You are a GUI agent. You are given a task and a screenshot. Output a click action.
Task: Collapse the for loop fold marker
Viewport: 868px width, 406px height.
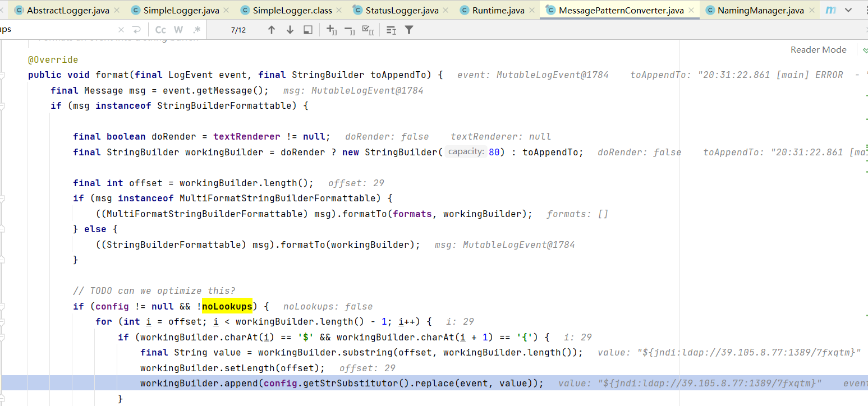coord(2,322)
